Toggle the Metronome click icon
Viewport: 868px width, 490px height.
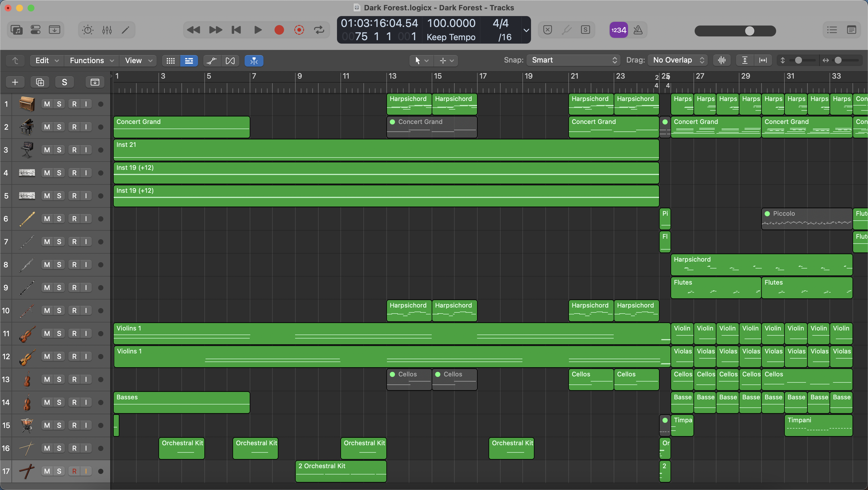(x=638, y=30)
